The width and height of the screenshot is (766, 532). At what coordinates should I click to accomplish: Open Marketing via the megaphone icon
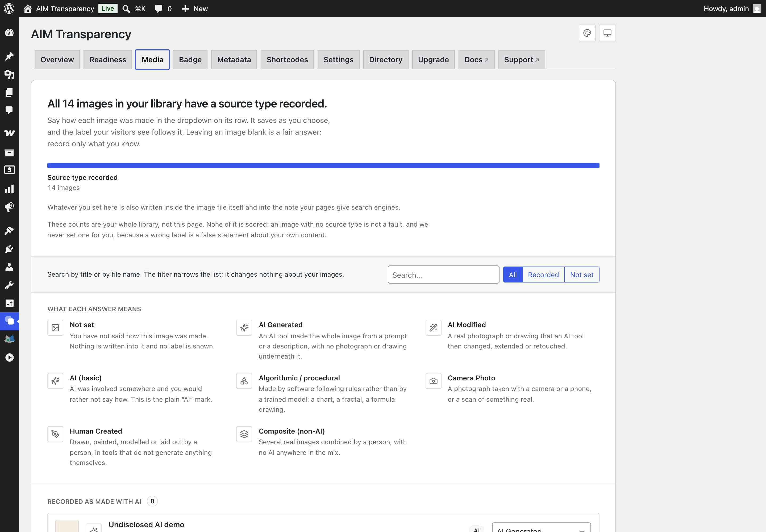click(9, 207)
